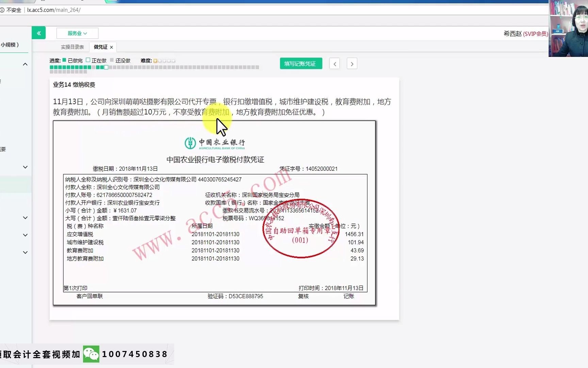Screen dimensions: 588x368
Task: Click 正在做 legend square
Action: 88,60
